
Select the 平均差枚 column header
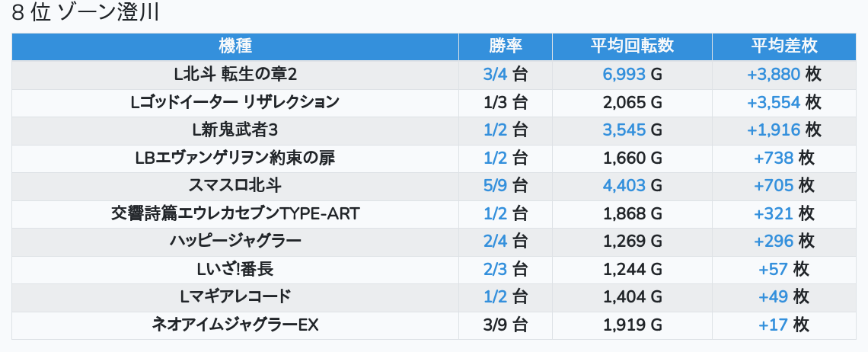coord(784,46)
